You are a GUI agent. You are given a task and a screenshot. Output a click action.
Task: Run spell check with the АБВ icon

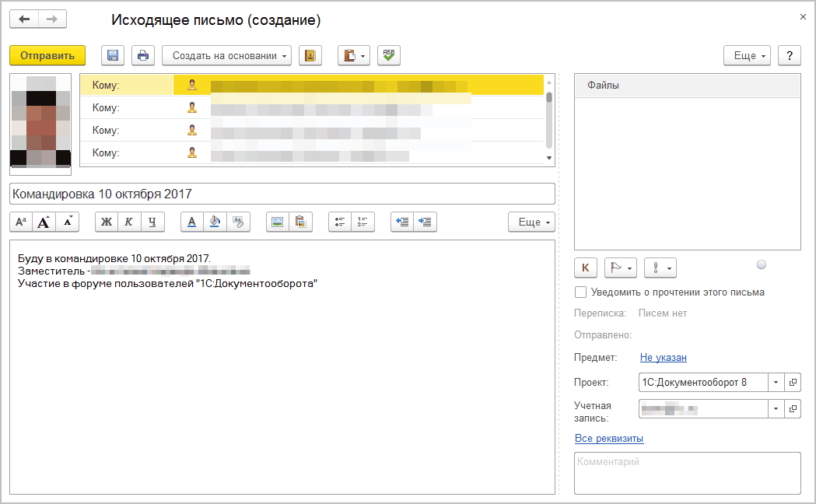pyautogui.click(x=389, y=56)
